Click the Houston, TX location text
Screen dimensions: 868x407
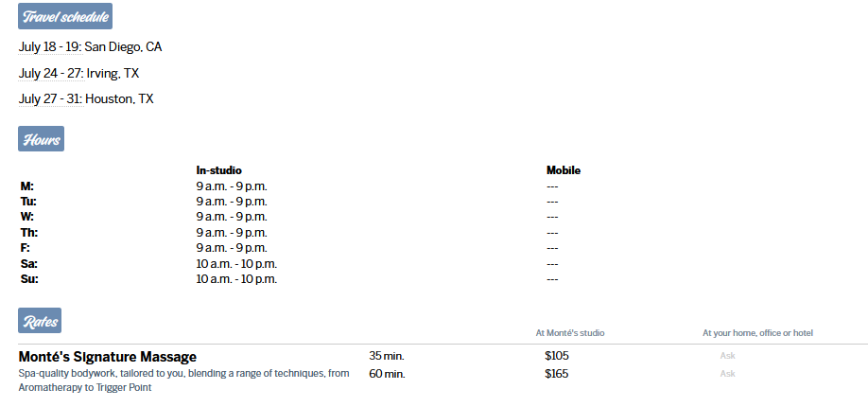[x=119, y=98]
